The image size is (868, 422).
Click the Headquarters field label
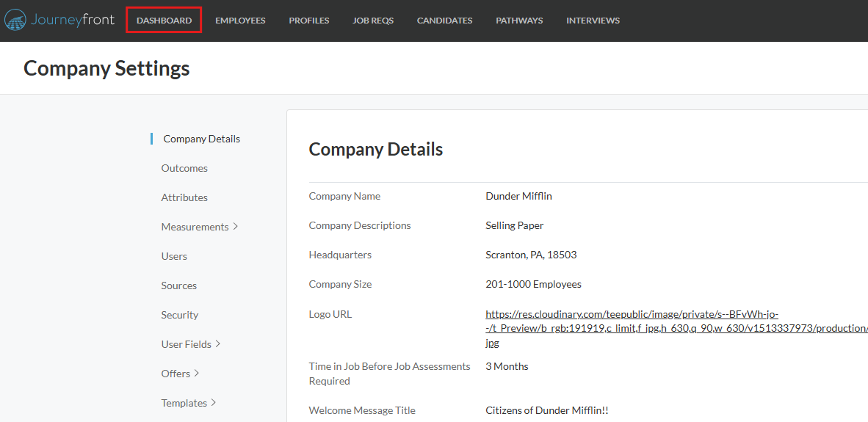(x=340, y=255)
